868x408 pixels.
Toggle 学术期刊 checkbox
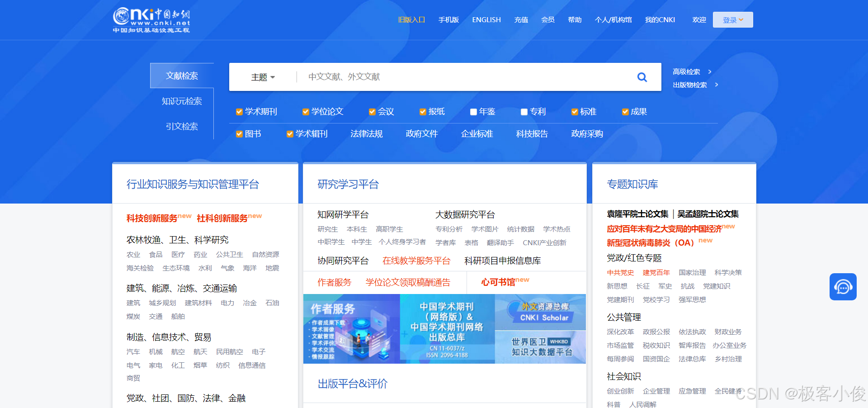point(239,112)
